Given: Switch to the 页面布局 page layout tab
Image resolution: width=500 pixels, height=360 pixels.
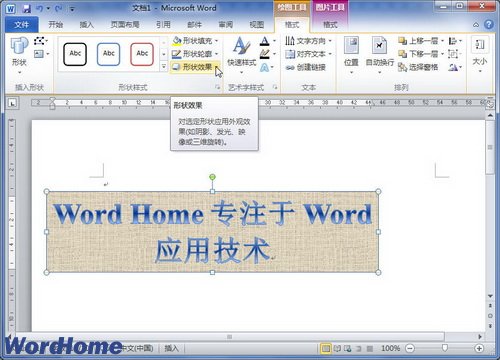Looking at the screenshot, I should pyautogui.click(x=125, y=25).
